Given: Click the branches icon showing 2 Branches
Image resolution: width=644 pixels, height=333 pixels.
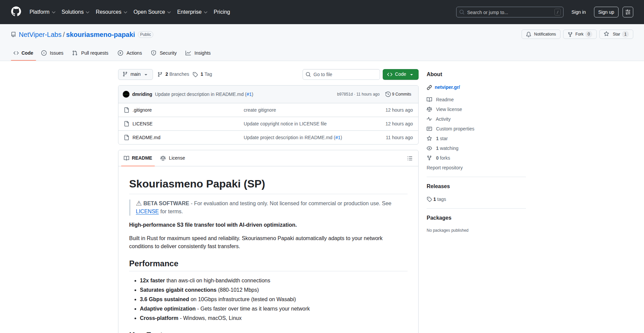Looking at the screenshot, I should pyautogui.click(x=160, y=74).
